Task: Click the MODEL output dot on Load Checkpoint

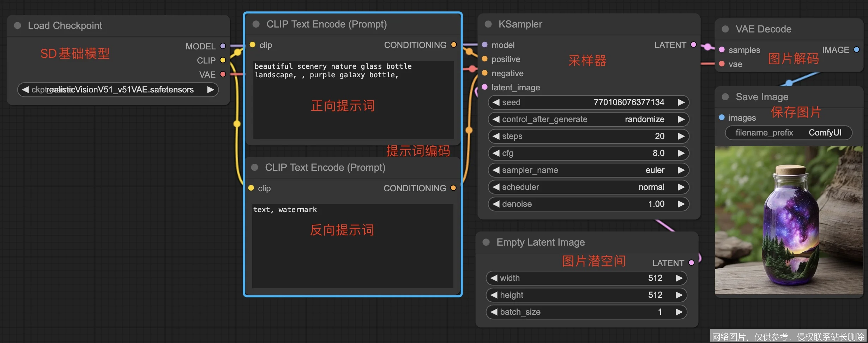Action: pos(222,46)
